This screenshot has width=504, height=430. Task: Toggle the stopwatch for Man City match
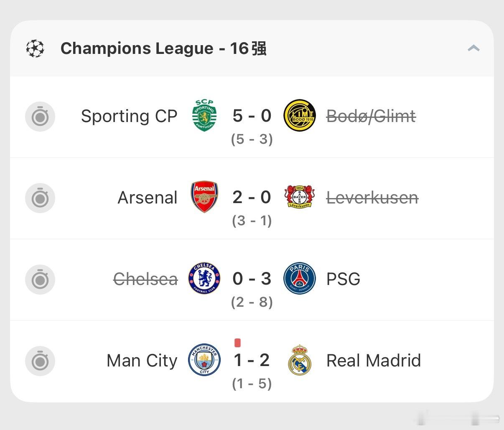coord(40,361)
